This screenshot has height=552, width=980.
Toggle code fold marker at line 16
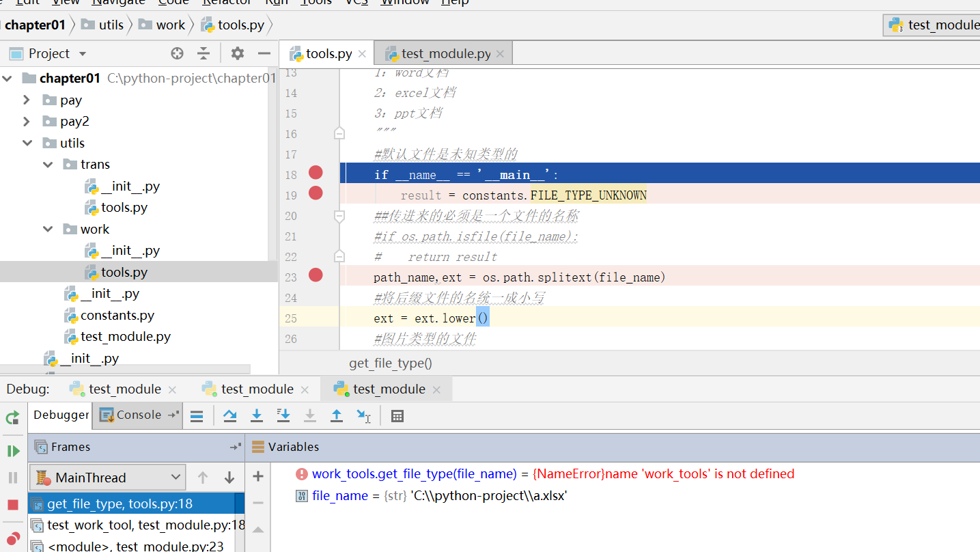339,134
